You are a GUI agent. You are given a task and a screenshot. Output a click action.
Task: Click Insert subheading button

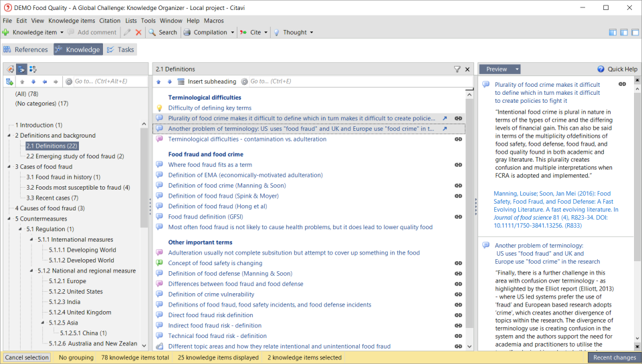(207, 81)
